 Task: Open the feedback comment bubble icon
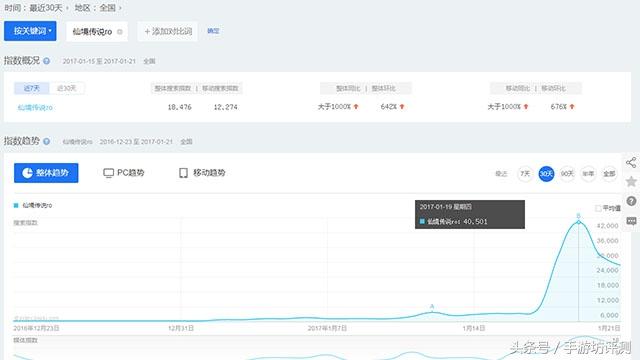631,221
